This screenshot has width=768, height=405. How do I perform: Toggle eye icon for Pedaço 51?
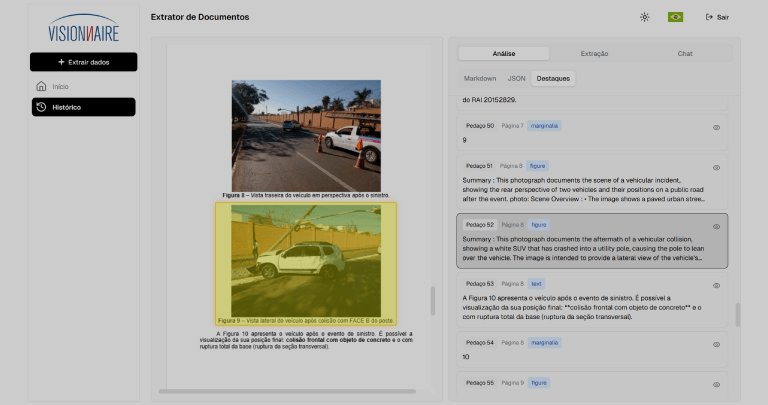pos(716,167)
